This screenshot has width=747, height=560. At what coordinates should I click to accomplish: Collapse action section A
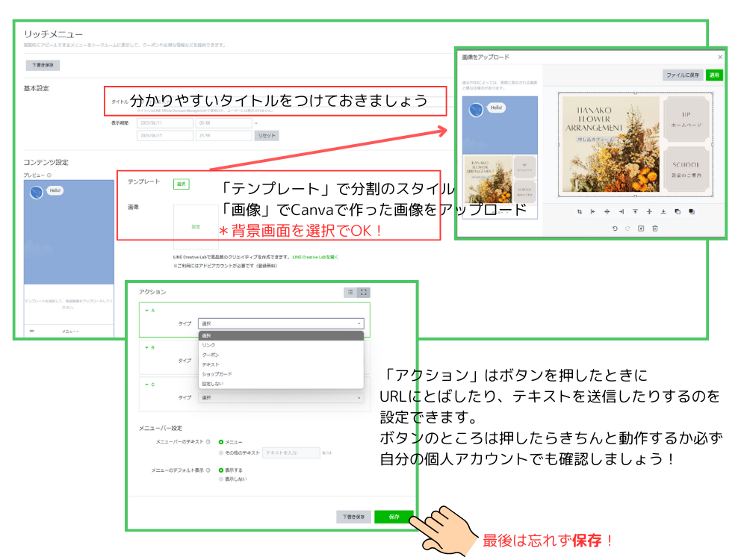[146, 310]
